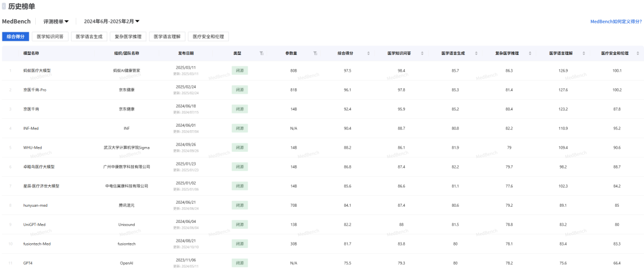
Task: Click the 闭源 tag in hunyuan-med row
Action: [240, 205]
